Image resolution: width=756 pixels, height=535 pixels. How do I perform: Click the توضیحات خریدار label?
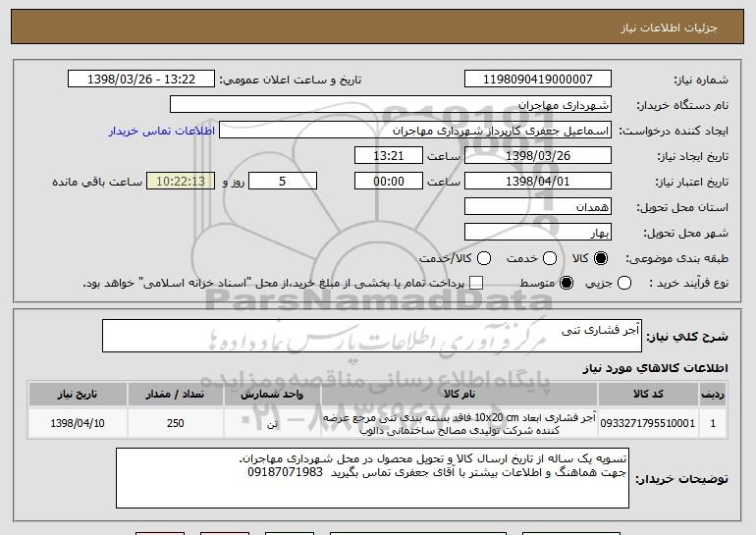(681, 479)
